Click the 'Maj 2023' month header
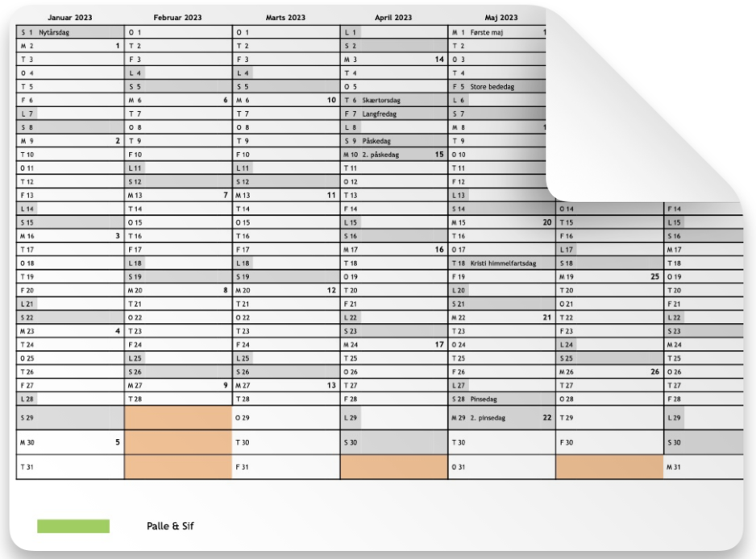Viewport: 756px width, 559px height. coord(501,18)
